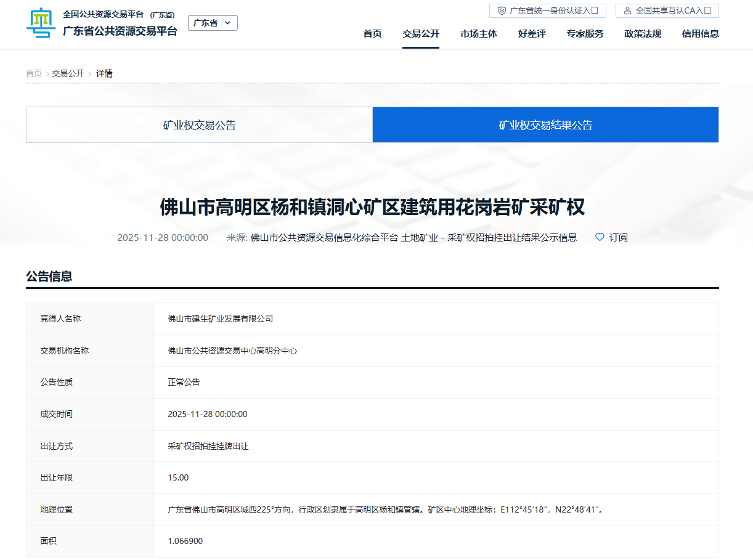Screen dimensions: 753x560
Task: Open the 好差评 navigation item
Action: (532, 34)
